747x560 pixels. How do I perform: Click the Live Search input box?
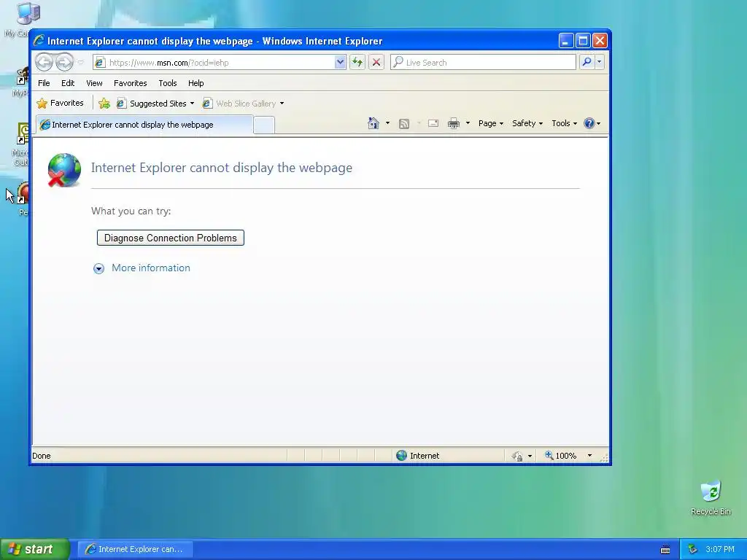coord(483,63)
